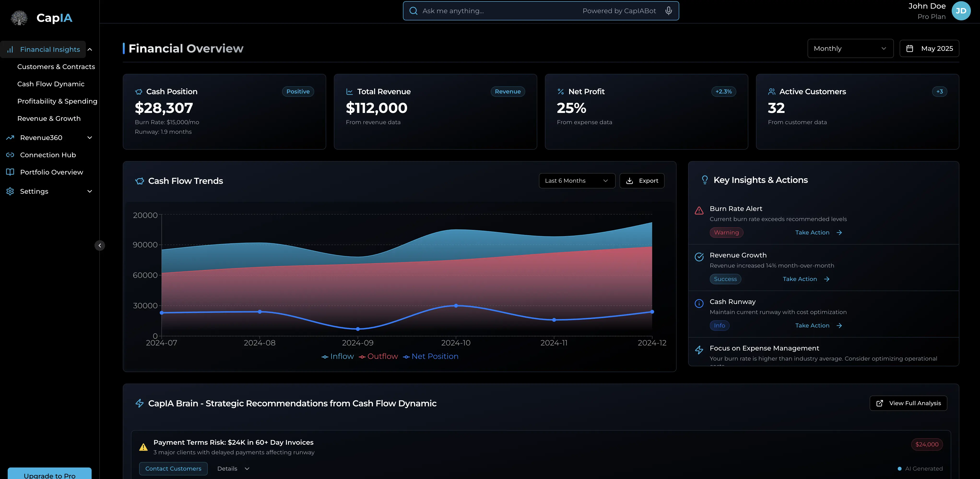The height and width of the screenshot is (479, 980).
Task: Collapse the sidebar with the arrow handle
Action: [100, 245]
